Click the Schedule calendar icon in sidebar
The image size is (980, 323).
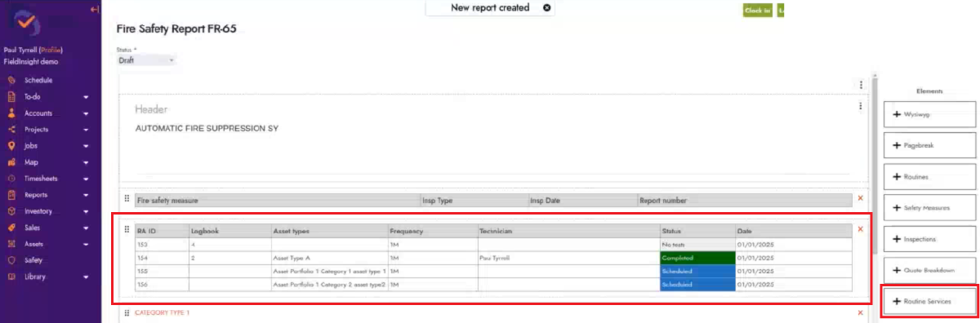click(x=11, y=81)
